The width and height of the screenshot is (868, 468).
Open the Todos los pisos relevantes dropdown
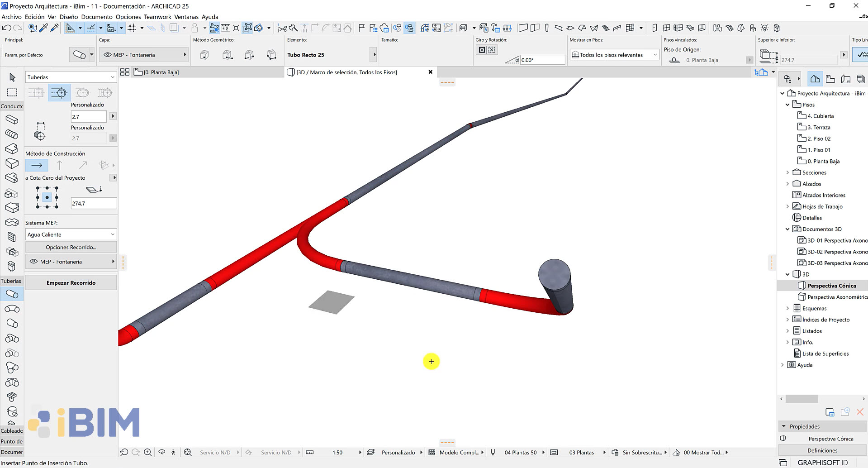click(614, 54)
